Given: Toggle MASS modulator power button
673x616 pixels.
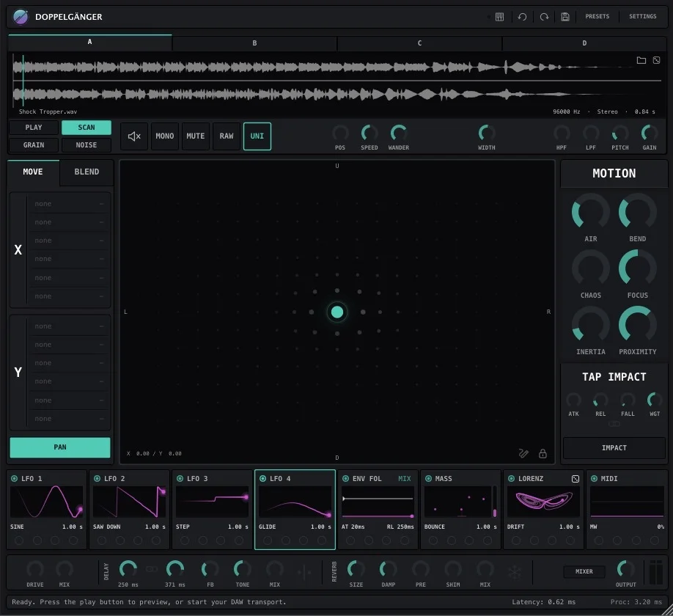Looking at the screenshot, I should point(428,479).
